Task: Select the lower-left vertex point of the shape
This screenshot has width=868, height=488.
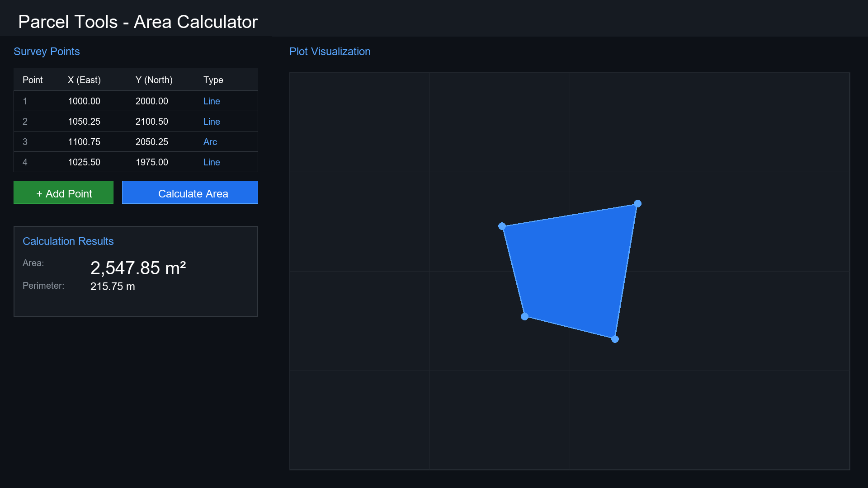Action: pyautogui.click(x=525, y=317)
